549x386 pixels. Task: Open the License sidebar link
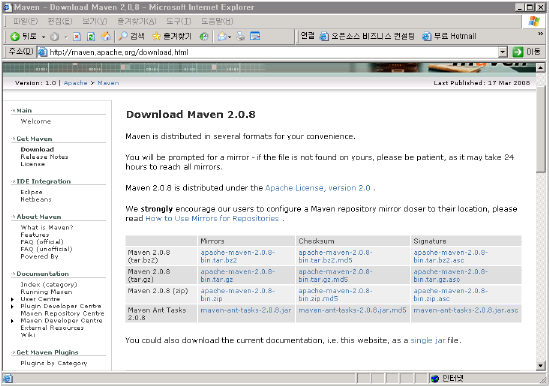33,164
